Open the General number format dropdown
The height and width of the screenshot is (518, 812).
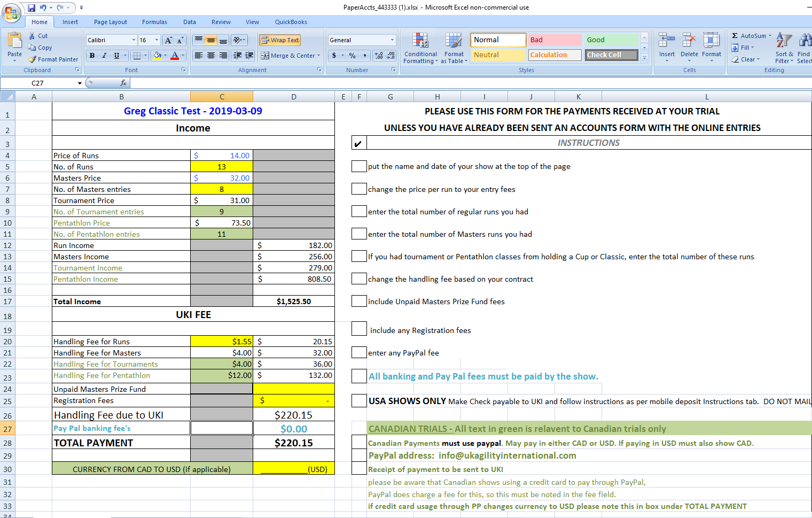click(x=392, y=40)
